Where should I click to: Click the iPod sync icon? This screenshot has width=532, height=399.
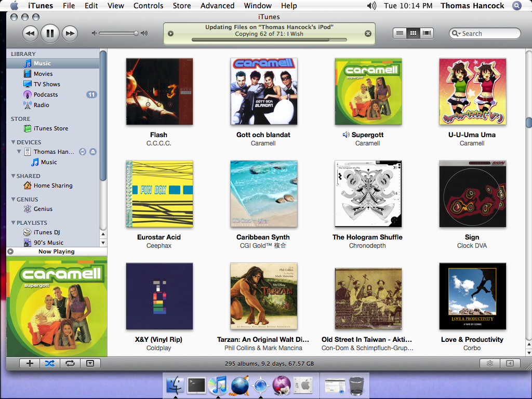[83, 152]
